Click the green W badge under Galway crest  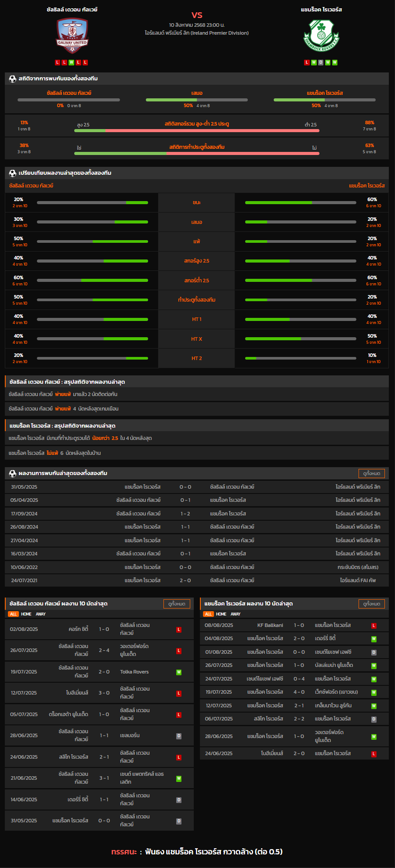coord(71,62)
